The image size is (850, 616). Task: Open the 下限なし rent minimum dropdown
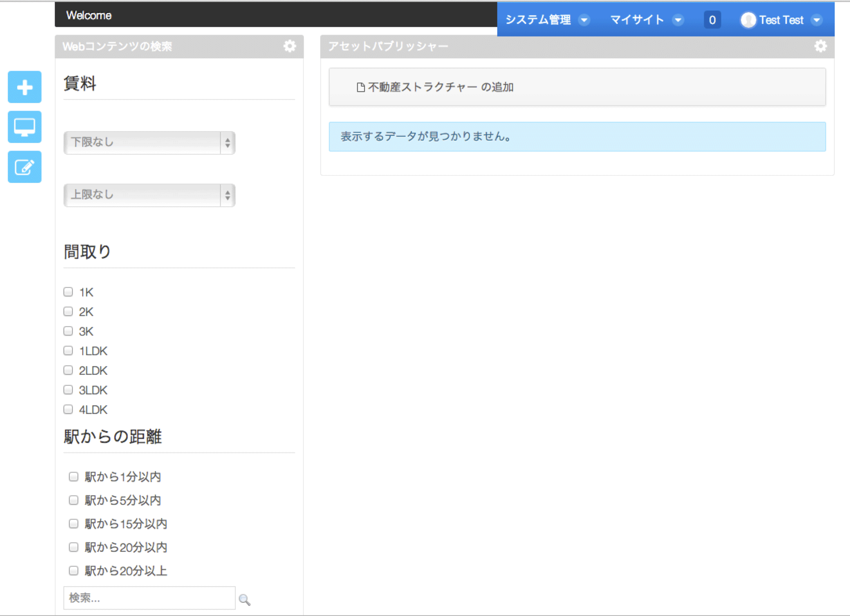150,143
